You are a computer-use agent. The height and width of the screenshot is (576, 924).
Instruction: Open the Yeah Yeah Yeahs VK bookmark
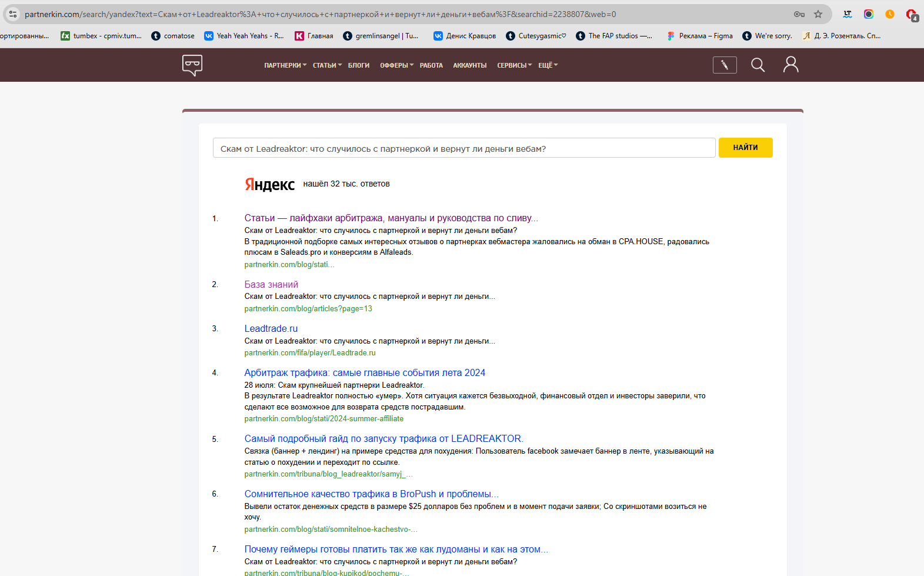244,36
